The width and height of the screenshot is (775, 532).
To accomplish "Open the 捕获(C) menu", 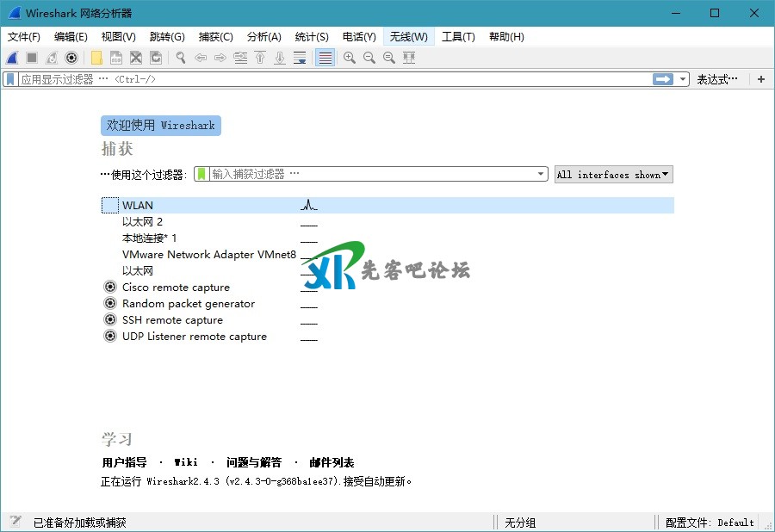I will [x=215, y=37].
